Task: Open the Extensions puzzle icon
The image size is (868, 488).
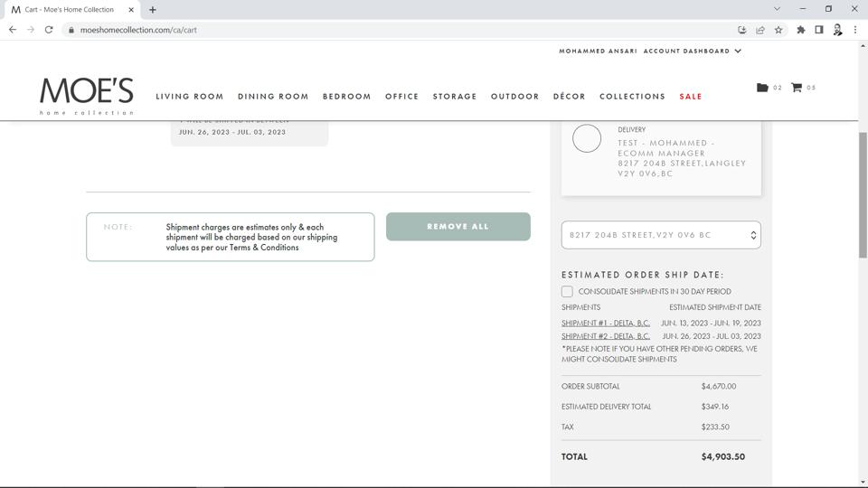Action: click(x=800, y=30)
